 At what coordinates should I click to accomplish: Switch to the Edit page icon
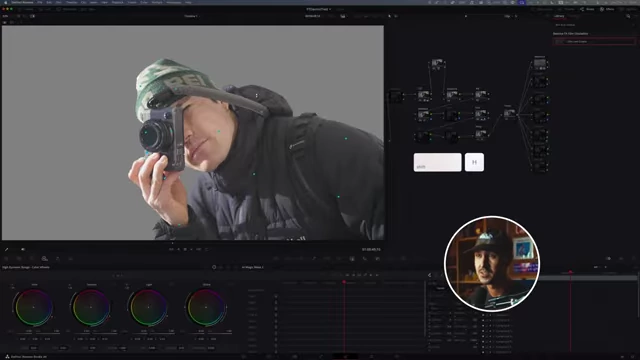tap(295, 357)
